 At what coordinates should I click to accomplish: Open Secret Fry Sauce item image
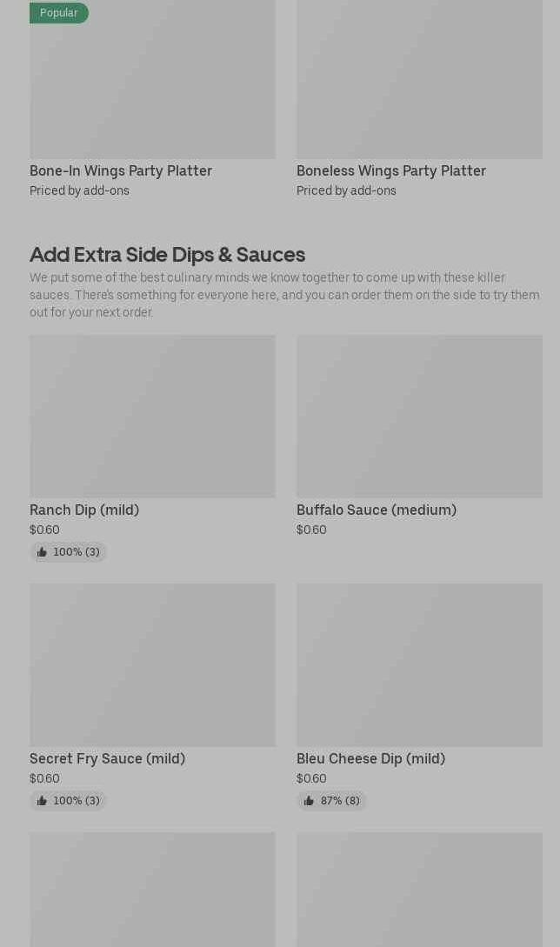click(x=152, y=665)
